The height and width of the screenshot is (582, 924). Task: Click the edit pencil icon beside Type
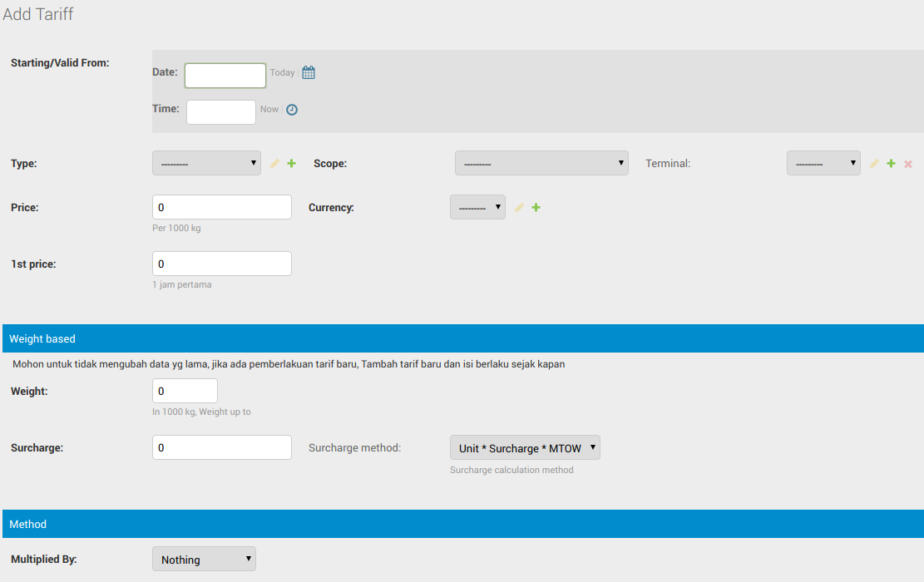(x=275, y=164)
